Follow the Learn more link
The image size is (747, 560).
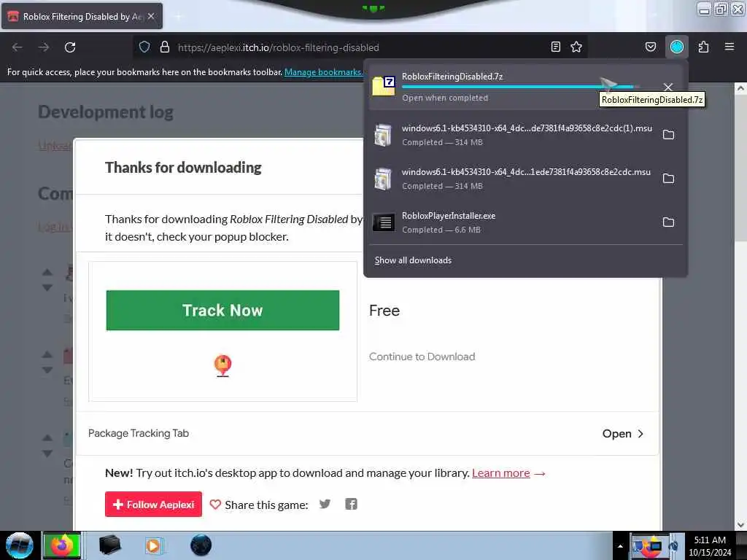pos(500,472)
